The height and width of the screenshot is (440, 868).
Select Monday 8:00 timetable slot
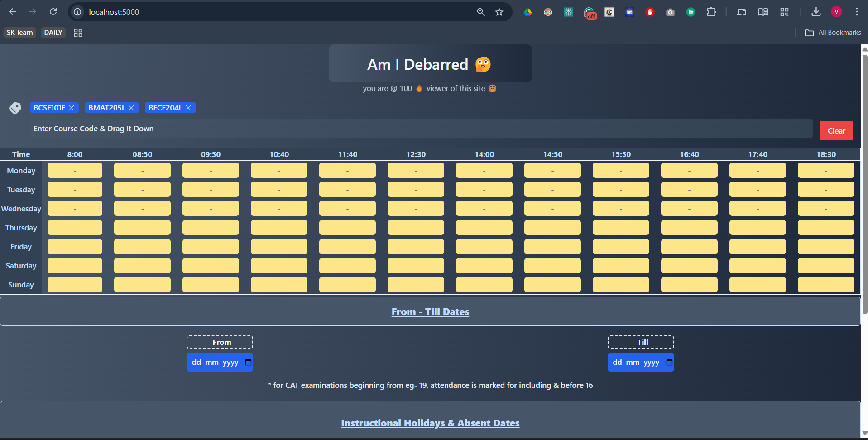point(75,171)
